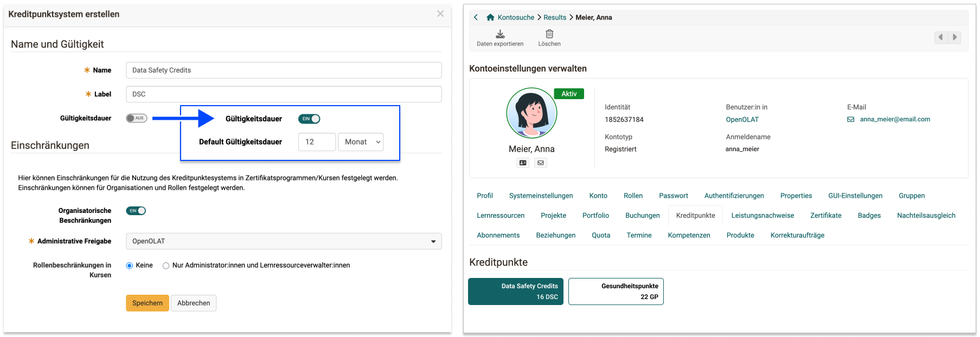
Task: Open Anna Meier's visiting card icon
Action: 523,163
